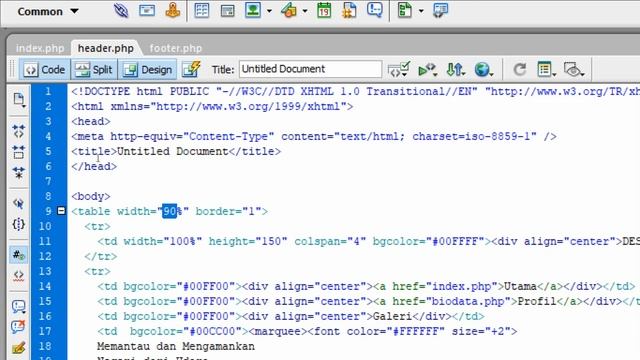This screenshot has height=360, width=640.
Task: Expand All code in coding toolbar
Action: [x=18, y=173]
